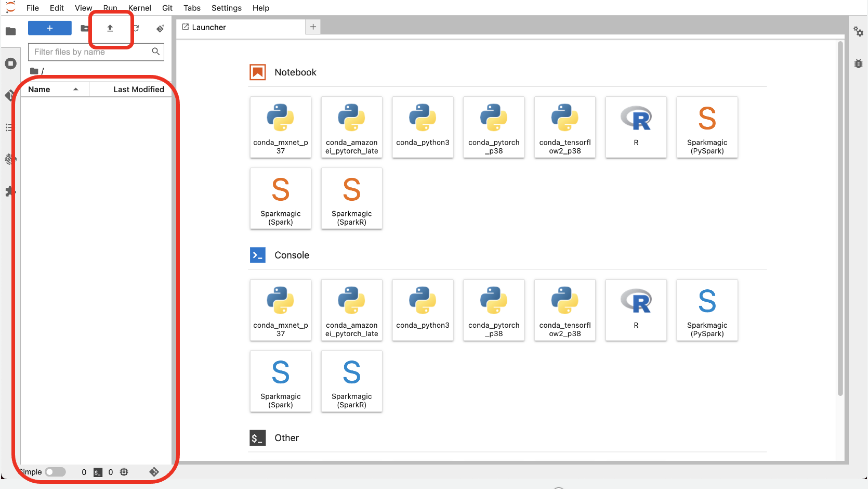Open the Tabs menu

[x=192, y=8]
